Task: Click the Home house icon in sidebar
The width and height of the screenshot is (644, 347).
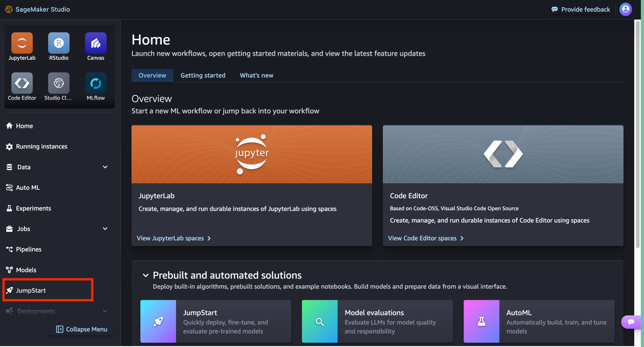Action: 9,126
